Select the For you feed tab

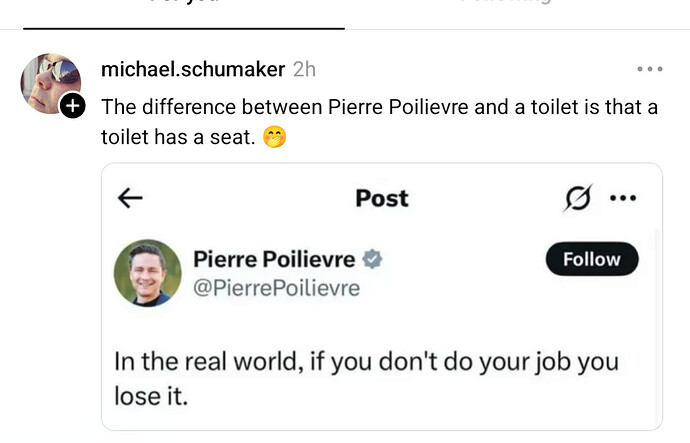[x=184, y=2]
